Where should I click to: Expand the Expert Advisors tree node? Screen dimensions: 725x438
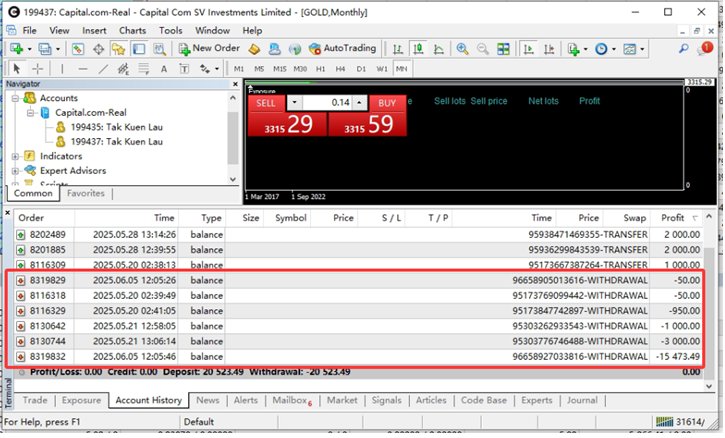coord(15,171)
